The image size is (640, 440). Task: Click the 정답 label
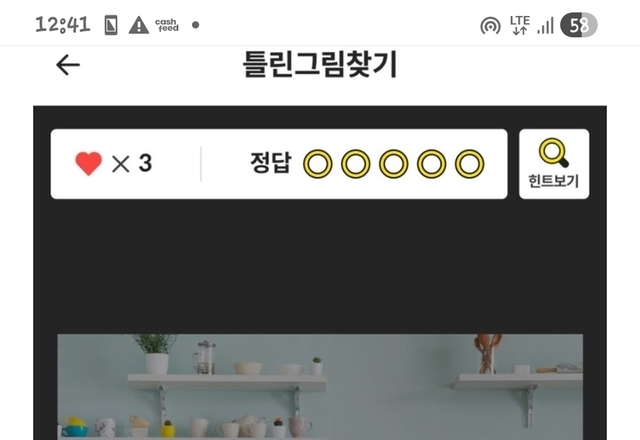pyautogui.click(x=271, y=163)
